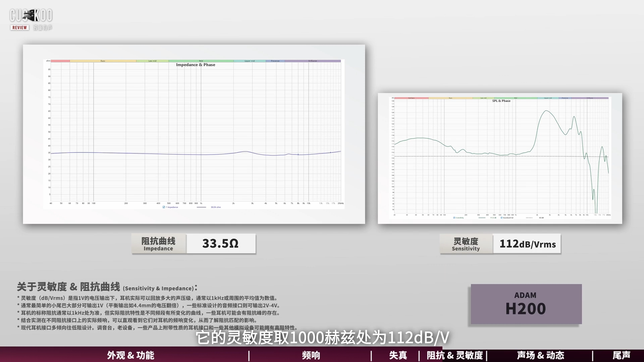Toggle the '2 sensitivity' trace checkbox
This screenshot has height=362, width=644.
coord(454,218)
